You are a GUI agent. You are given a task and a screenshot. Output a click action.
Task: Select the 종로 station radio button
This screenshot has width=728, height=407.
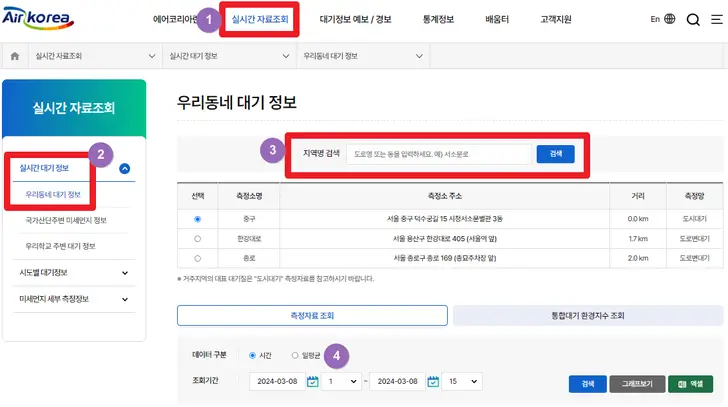(x=198, y=258)
